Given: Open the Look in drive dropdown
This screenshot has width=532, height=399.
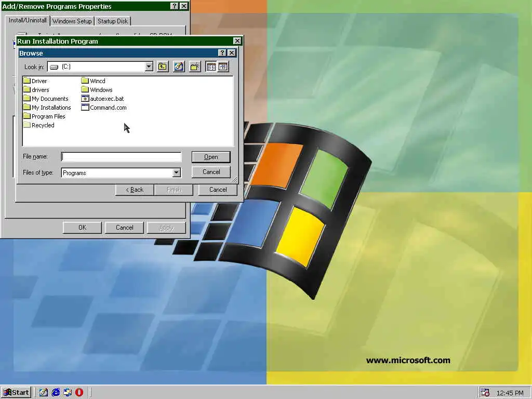Looking at the screenshot, I should pyautogui.click(x=149, y=67).
